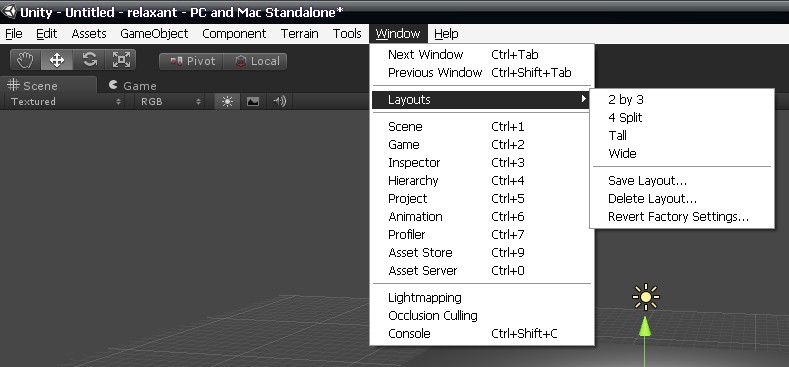789x367 pixels.
Task: Select Scene in Window menu
Action: (482, 126)
